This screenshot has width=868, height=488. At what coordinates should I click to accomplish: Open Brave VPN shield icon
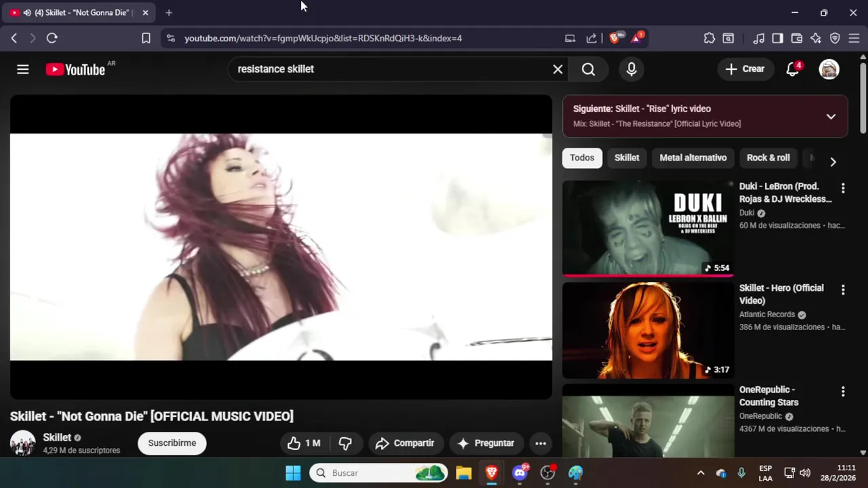[835, 38]
